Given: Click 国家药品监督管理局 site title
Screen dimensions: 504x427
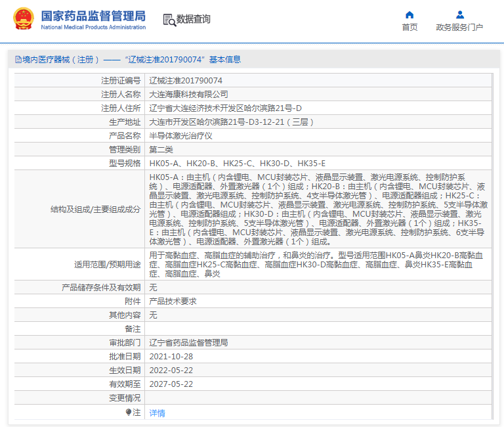Looking at the screenshot, I should [x=93, y=16].
